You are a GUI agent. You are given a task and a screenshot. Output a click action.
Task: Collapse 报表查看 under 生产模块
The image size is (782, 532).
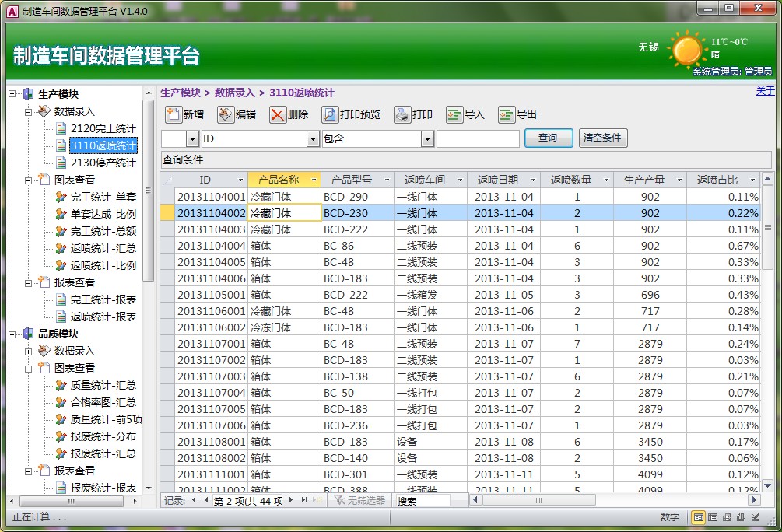[29, 282]
